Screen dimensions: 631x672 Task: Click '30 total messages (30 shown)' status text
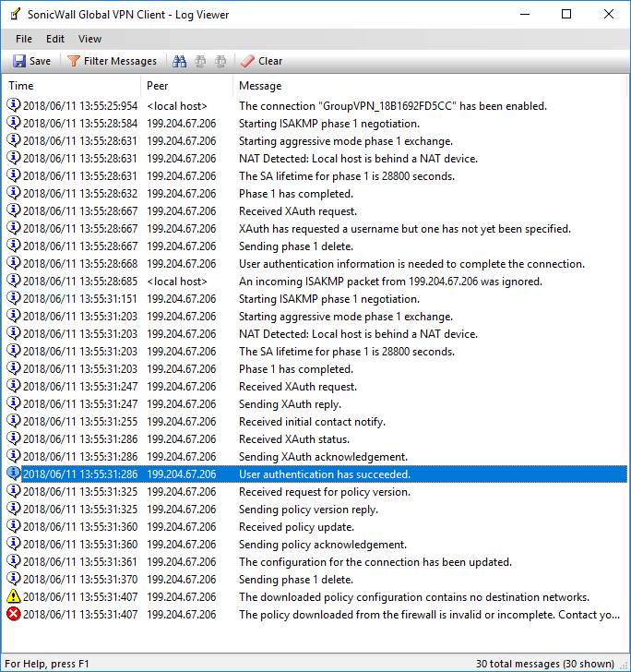coord(545,664)
